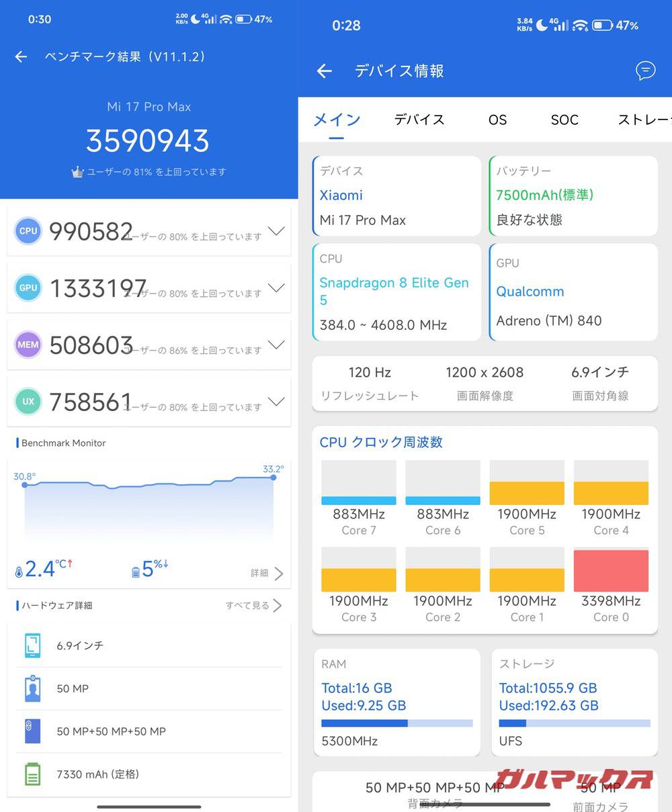The height and width of the screenshot is (812, 672).
Task: Tap the Total:1055.9 GB storage text
Action: coord(548,688)
